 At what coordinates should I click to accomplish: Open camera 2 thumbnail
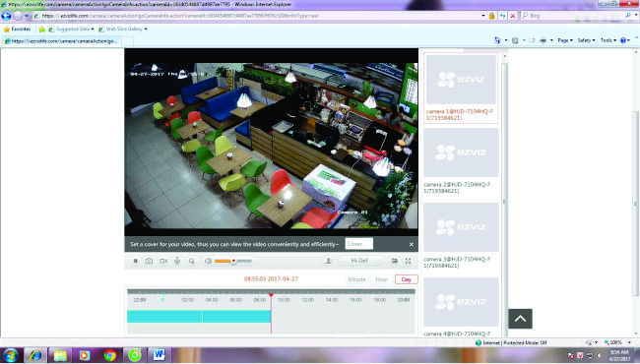pos(461,152)
